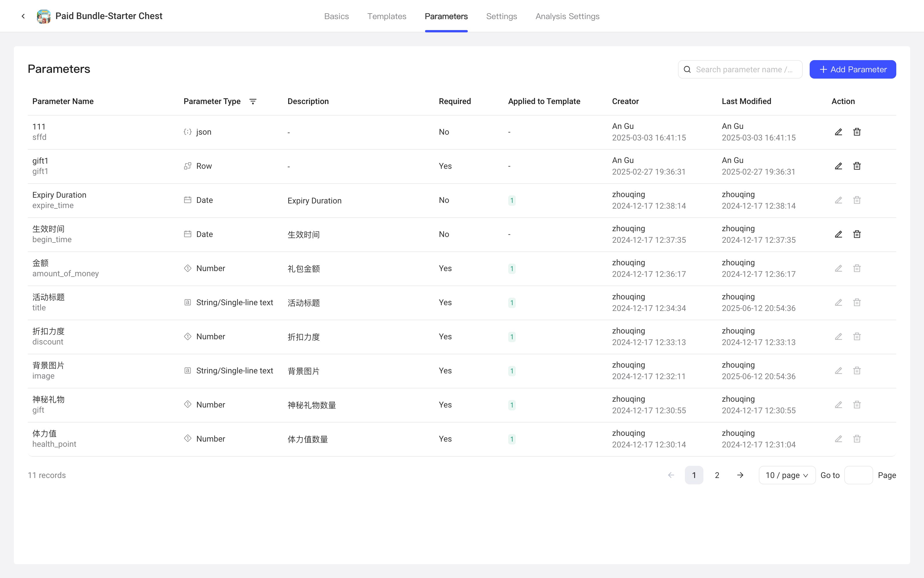Click the json type cell
This screenshot has height=578, width=924.
(x=198, y=132)
